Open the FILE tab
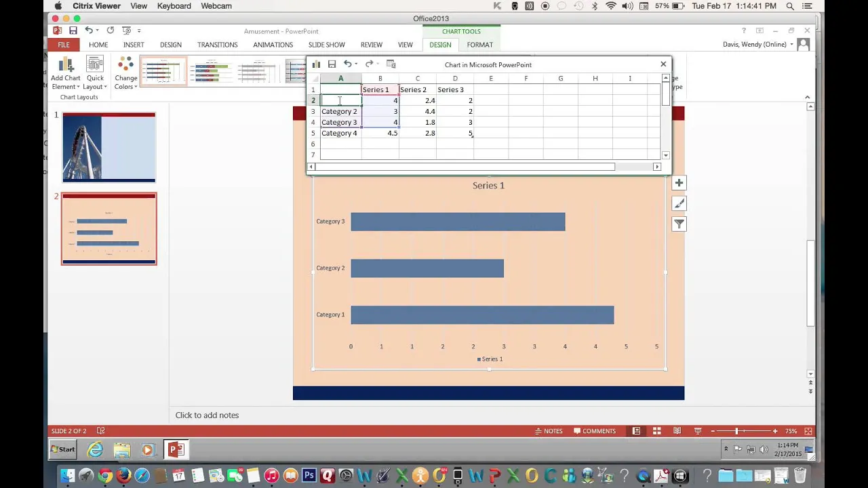The height and width of the screenshot is (488, 868). point(64,45)
